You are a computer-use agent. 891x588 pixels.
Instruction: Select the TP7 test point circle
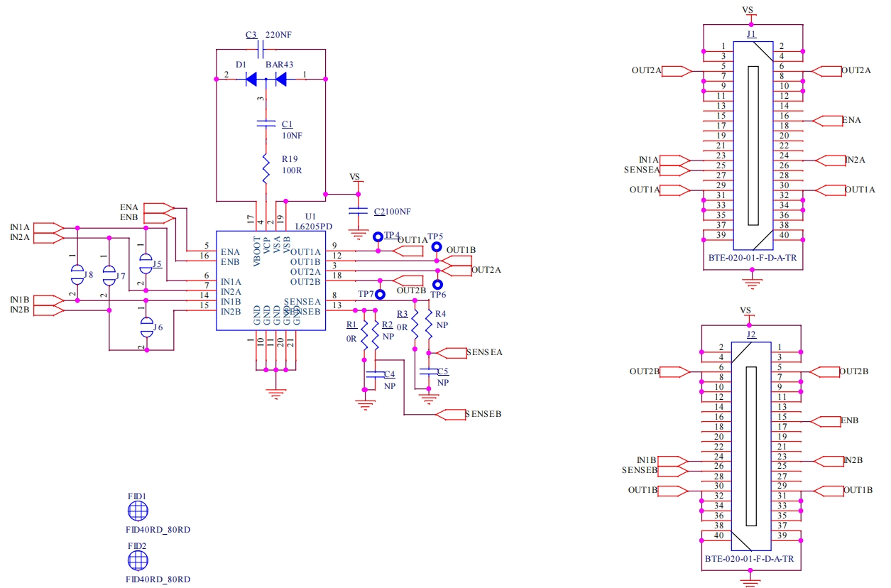point(381,294)
